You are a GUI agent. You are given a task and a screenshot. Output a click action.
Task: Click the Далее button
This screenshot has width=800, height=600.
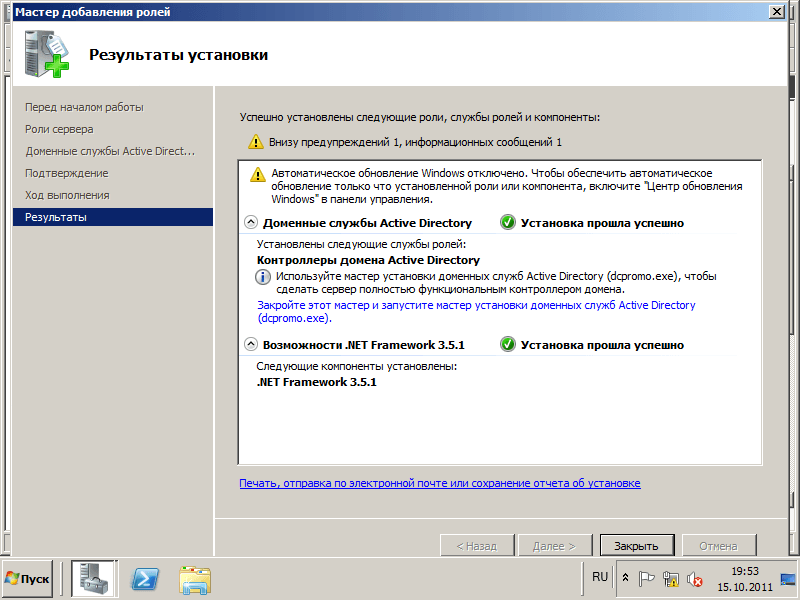click(x=555, y=546)
